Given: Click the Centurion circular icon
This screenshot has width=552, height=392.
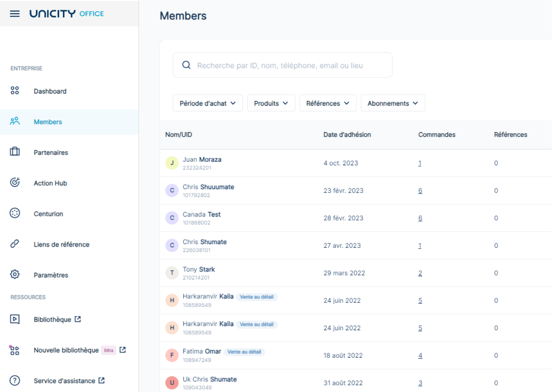Looking at the screenshot, I should pyautogui.click(x=15, y=213).
